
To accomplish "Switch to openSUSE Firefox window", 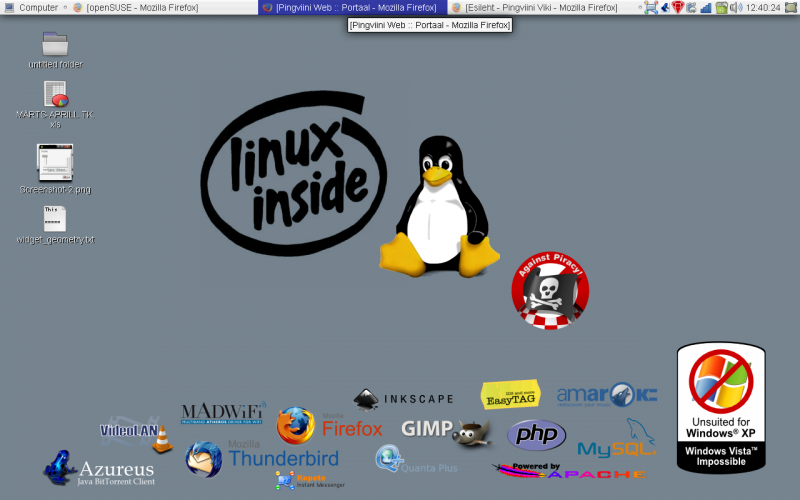I will click(136, 8).
